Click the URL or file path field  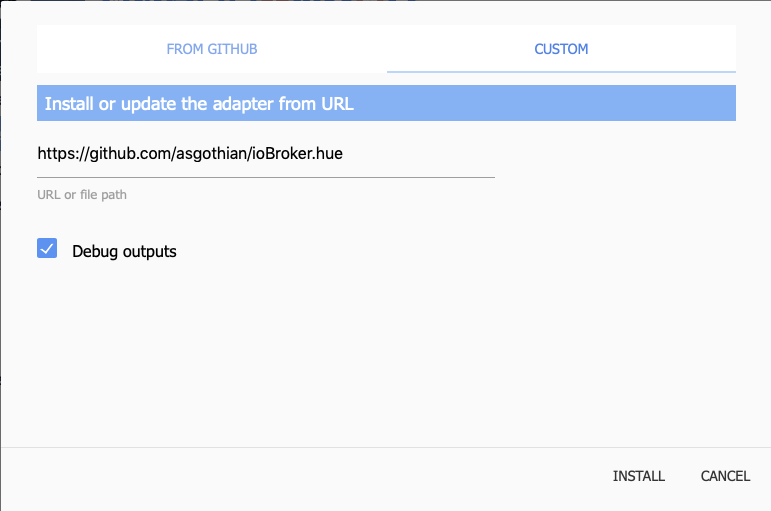click(x=265, y=154)
